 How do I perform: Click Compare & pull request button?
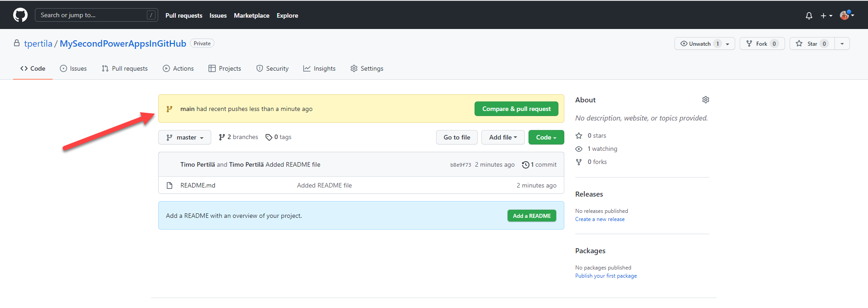516,109
